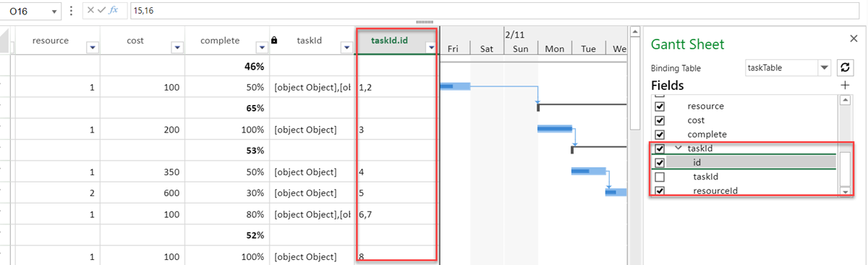Viewport: 868px width, 265px height.
Task: Click the fx insert function icon
Action: pos(113,11)
